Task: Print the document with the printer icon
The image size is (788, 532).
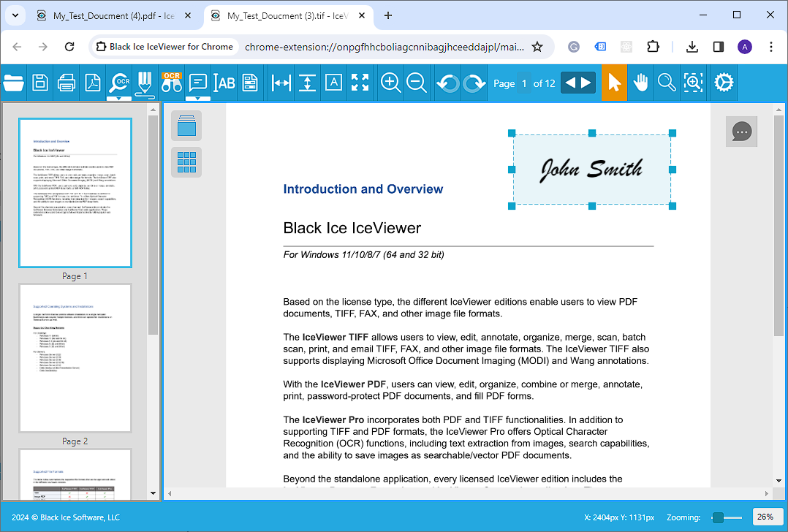Action: pyautogui.click(x=67, y=83)
